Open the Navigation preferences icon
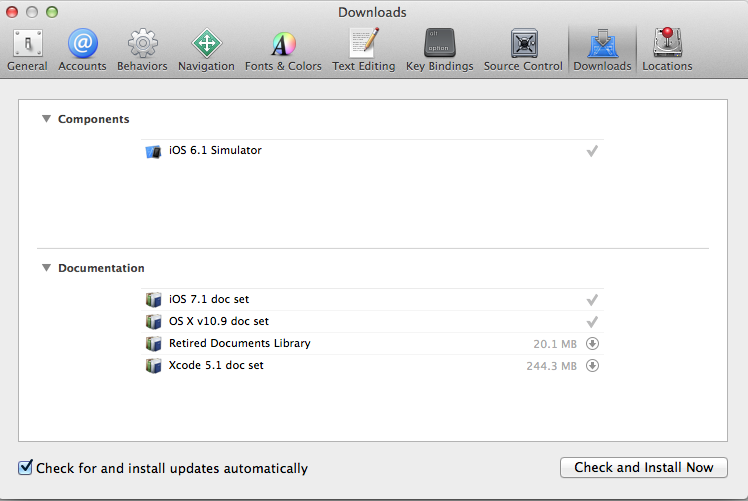This screenshot has height=501, width=748. click(x=206, y=43)
